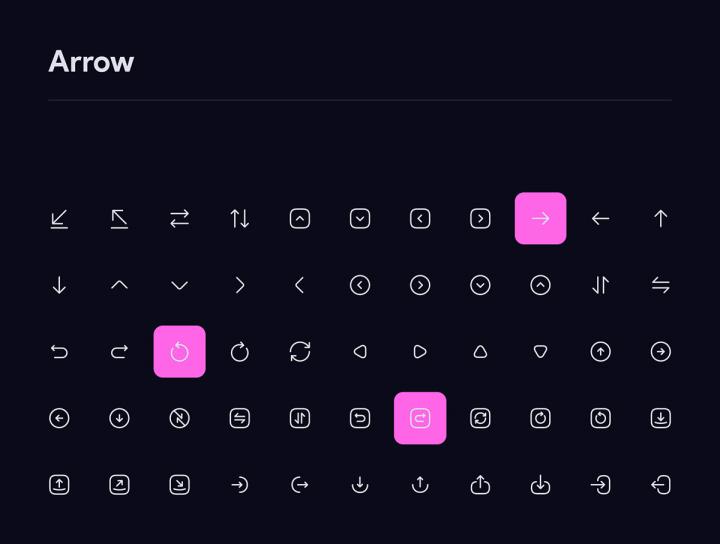Select the highlighted redo-in-square icon
Image resolution: width=720 pixels, height=544 pixels.
pos(420,418)
